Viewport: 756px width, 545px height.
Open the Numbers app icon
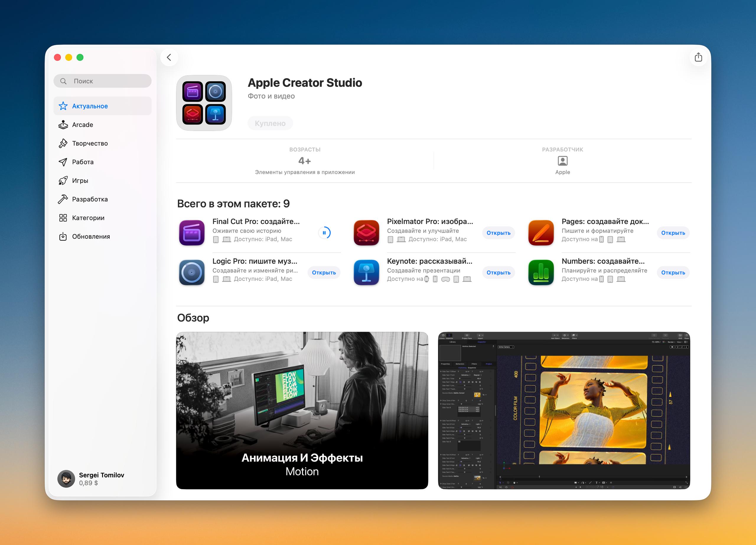(x=541, y=273)
